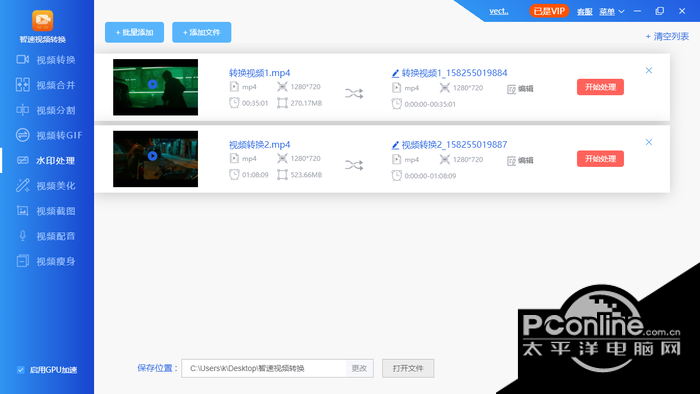This screenshot has height=394, width=700.
Task: Rename output 视频转换2_158255019887 using pencil icon
Action: 395,145
